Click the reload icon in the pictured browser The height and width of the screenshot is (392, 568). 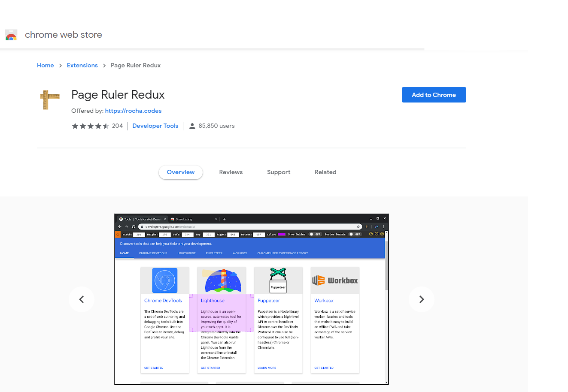(134, 226)
